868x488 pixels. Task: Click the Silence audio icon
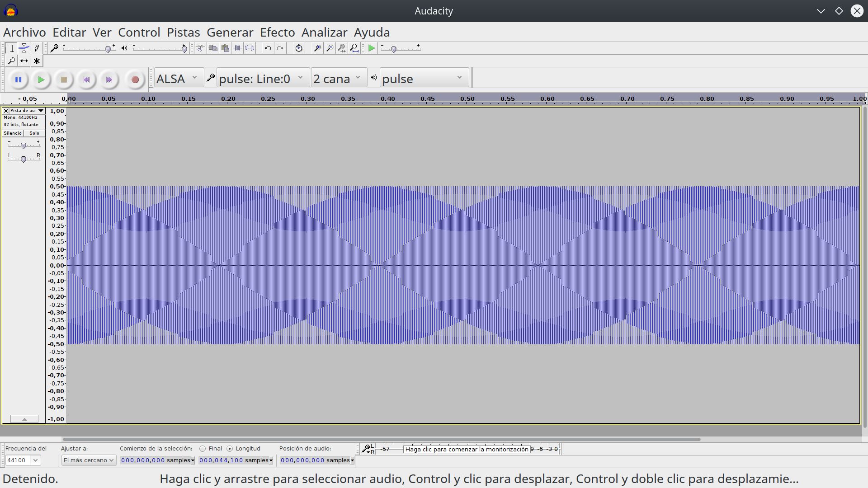250,48
